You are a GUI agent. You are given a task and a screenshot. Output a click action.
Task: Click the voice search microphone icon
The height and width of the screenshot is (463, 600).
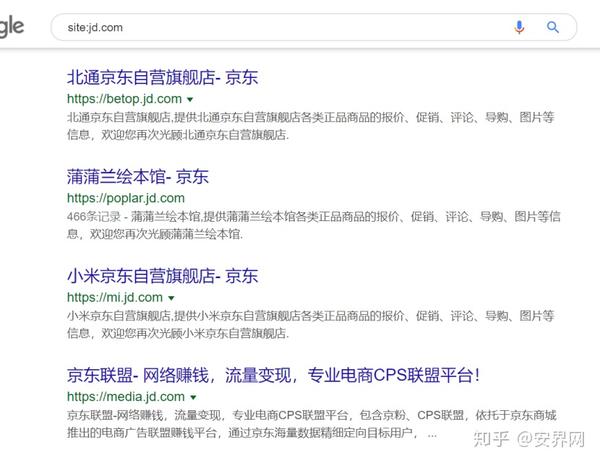[x=519, y=28]
